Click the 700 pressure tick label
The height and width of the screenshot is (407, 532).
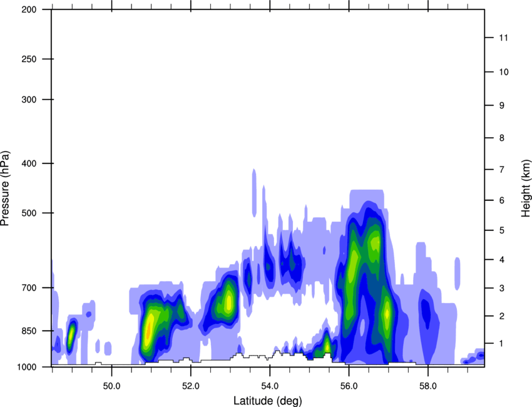tap(29, 287)
